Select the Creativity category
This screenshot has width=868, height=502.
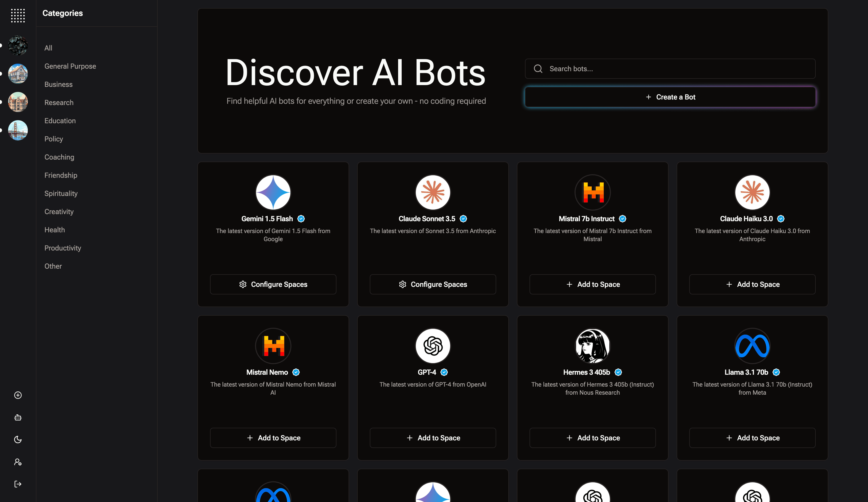click(59, 212)
